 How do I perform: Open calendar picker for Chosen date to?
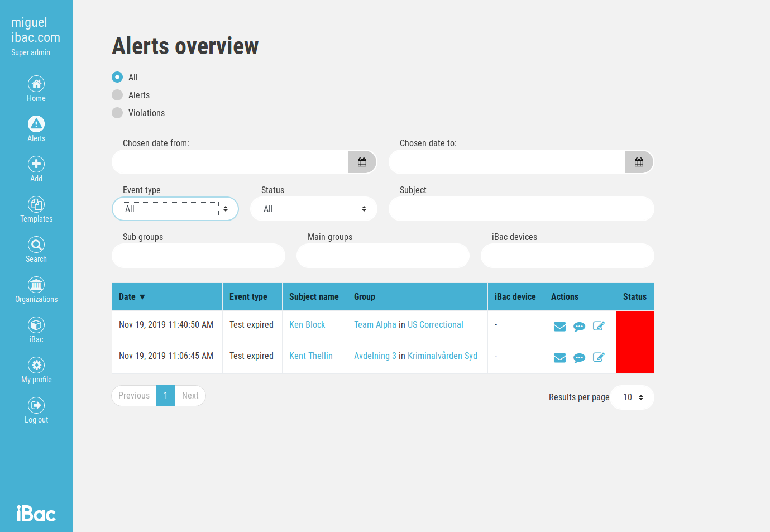coord(639,162)
